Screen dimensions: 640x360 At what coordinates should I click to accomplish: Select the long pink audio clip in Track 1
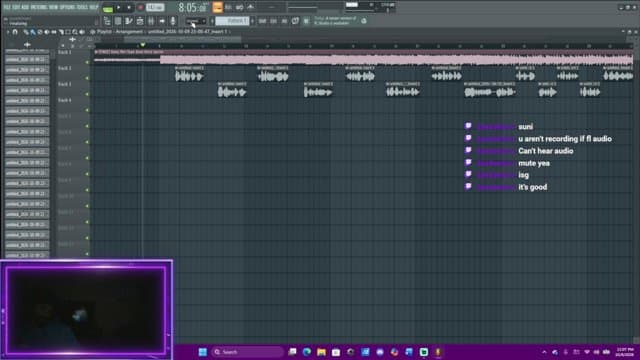point(363,58)
